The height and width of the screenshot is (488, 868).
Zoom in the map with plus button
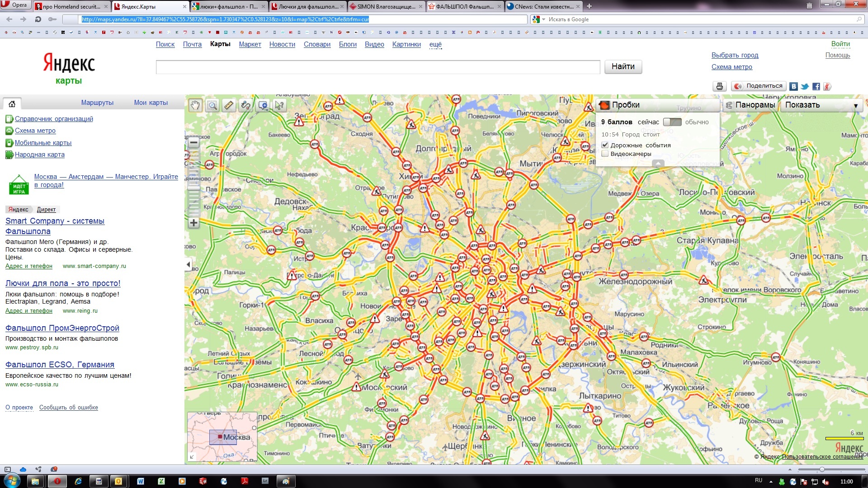point(193,223)
